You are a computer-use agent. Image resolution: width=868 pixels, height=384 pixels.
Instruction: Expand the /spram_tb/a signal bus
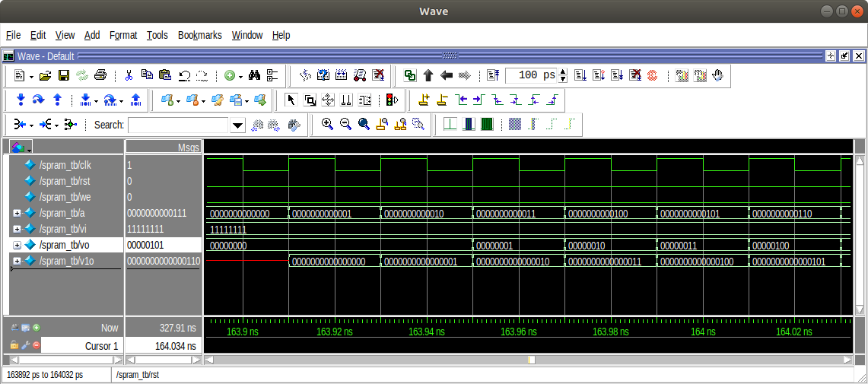coord(17,213)
